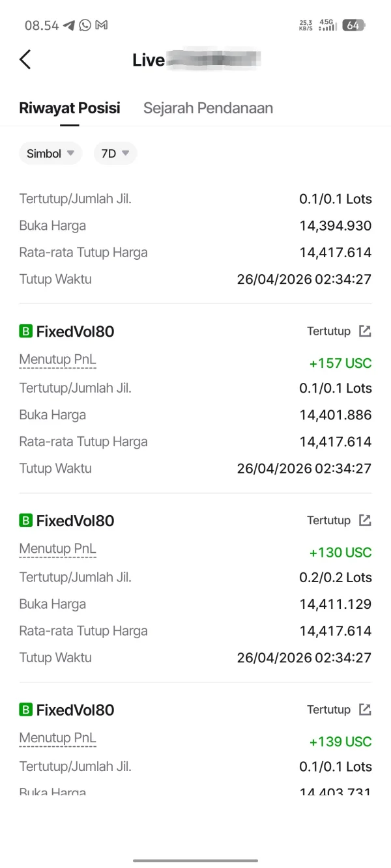Open the 7D period dropdown
The width and height of the screenshot is (391, 868).
(x=115, y=154)
